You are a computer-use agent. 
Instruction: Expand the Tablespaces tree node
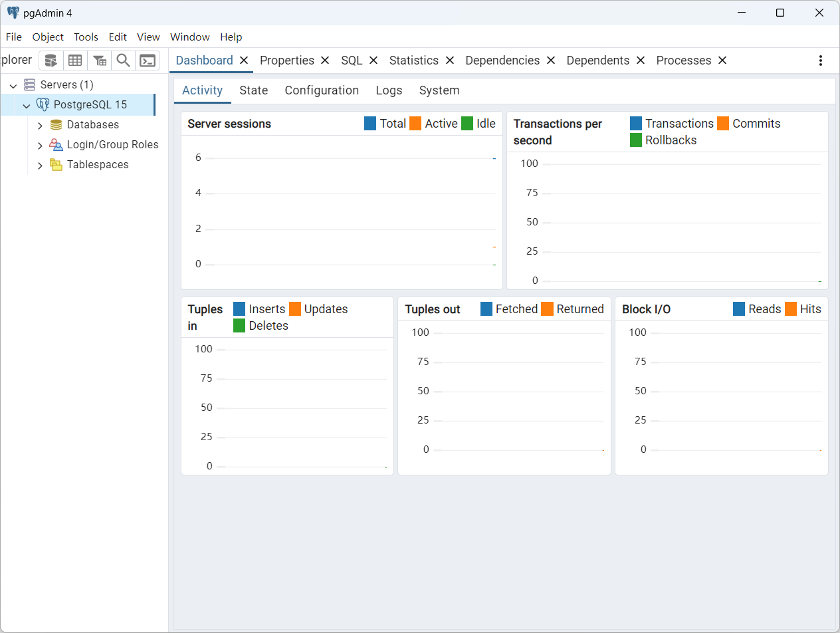[40, 165]
